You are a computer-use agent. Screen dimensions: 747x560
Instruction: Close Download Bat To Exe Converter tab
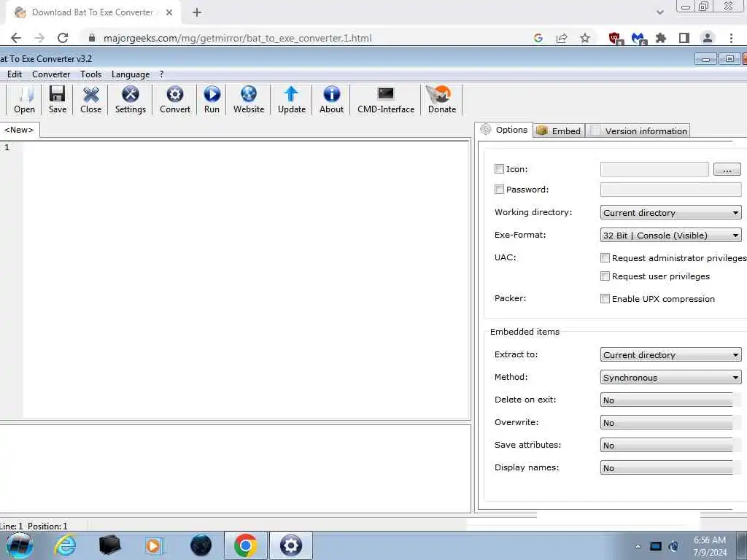coord(169,12)
